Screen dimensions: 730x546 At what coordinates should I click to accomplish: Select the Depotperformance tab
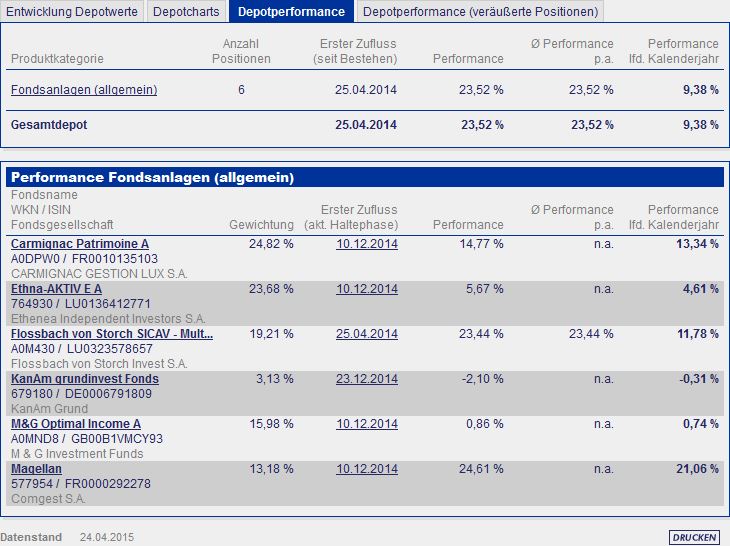291,11
